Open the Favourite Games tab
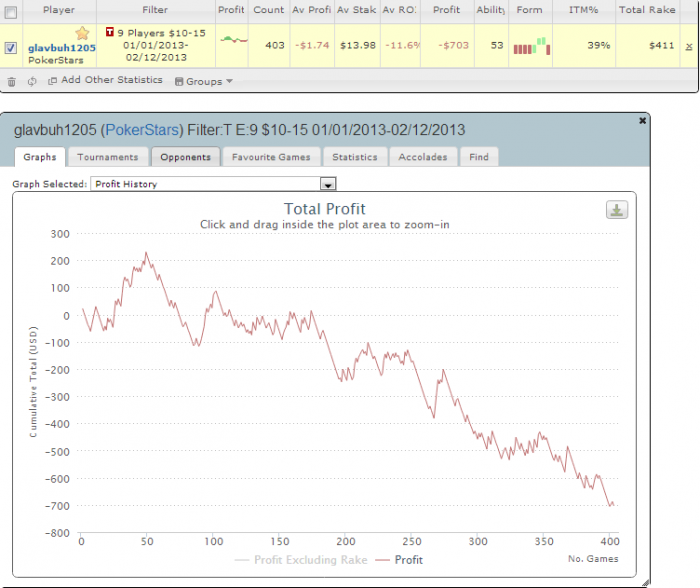The image size is (700, 588). click(271, 157)
